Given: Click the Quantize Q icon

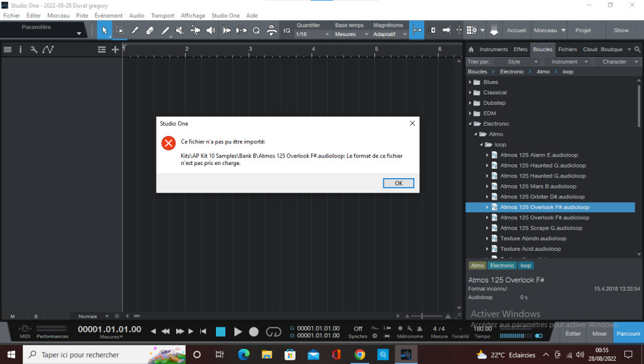Looking at the screenshot, I should [256, 30].
